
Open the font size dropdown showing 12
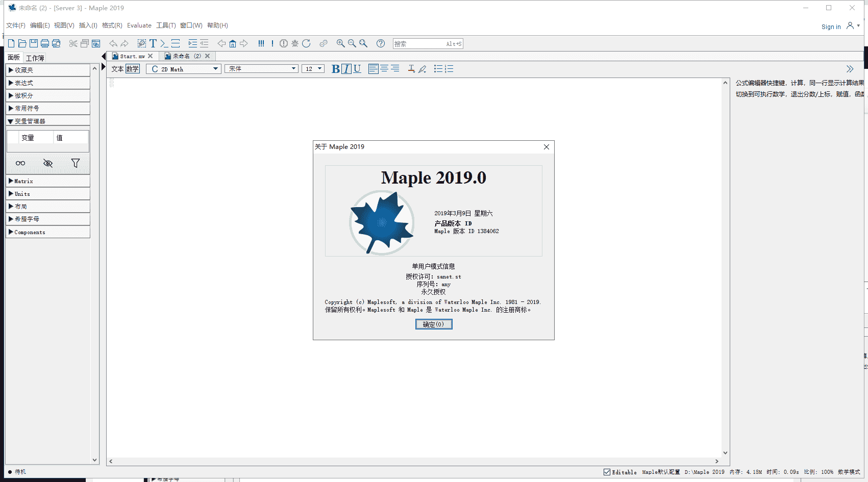tap(313, 68)
